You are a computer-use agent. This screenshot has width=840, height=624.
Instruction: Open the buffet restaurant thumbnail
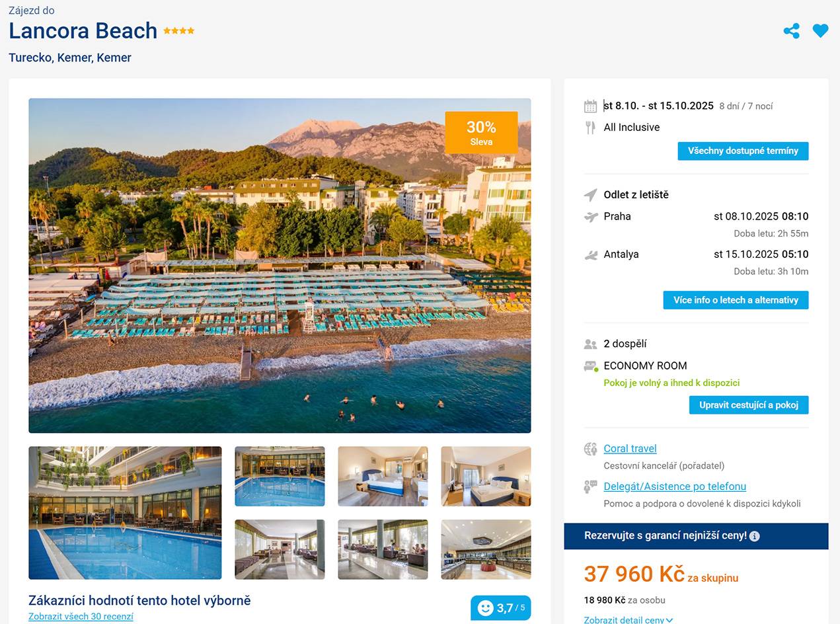coord(486,549)
